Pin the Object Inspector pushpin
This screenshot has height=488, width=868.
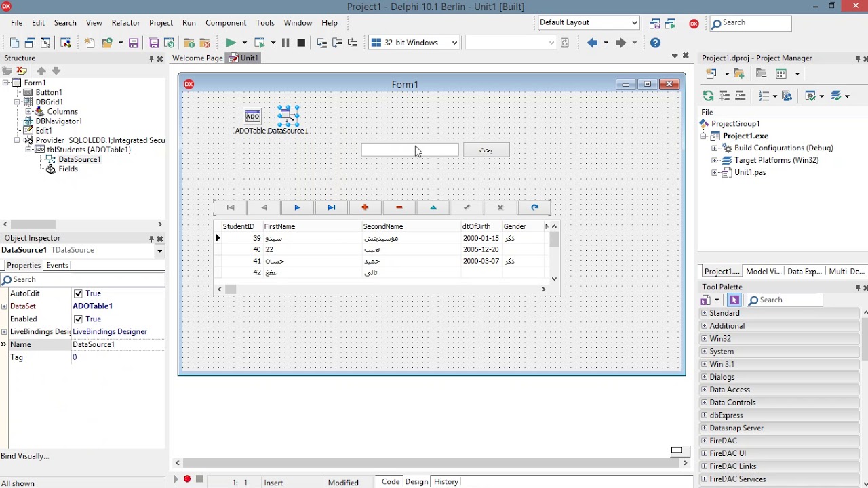151,239
